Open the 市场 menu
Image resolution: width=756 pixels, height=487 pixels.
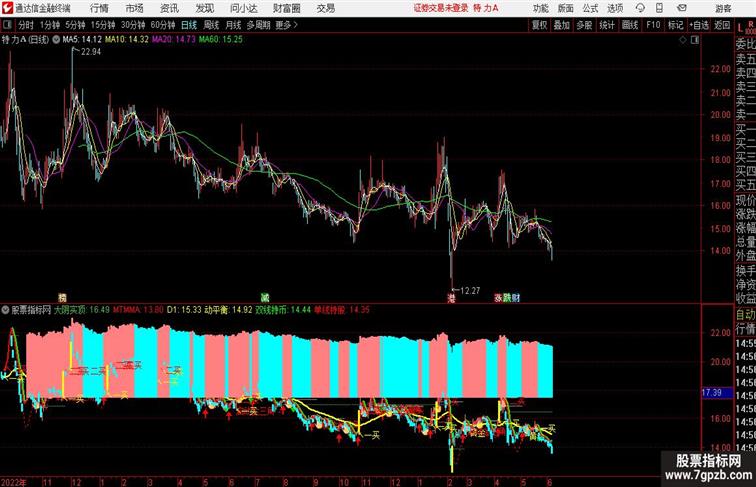[x=135, y=8]
